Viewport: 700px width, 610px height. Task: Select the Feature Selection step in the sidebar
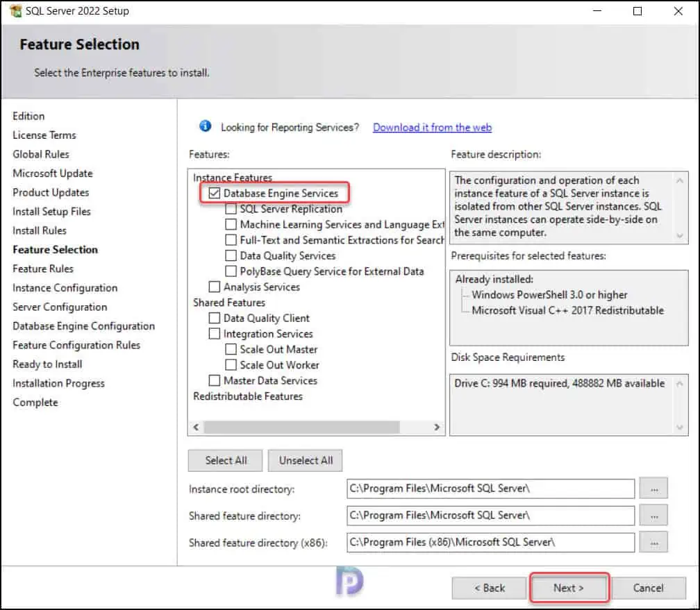click(x=55, y=250)
